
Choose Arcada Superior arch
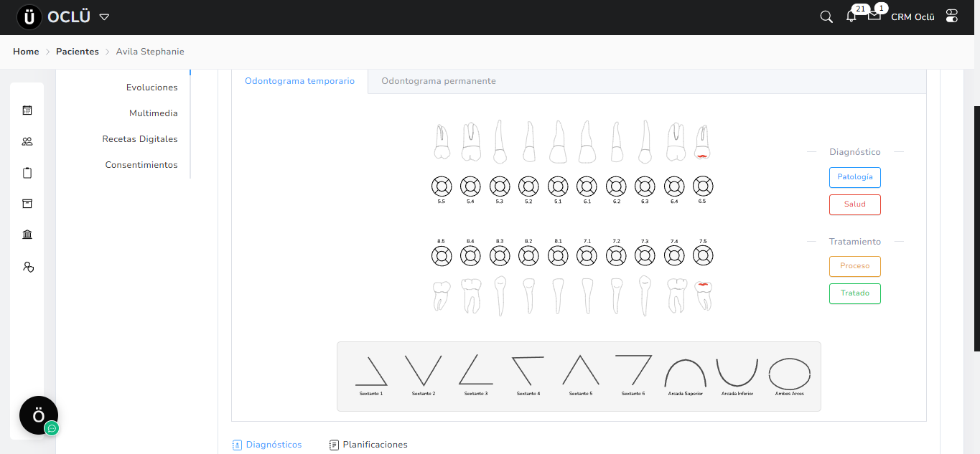[x=686, y=377]
